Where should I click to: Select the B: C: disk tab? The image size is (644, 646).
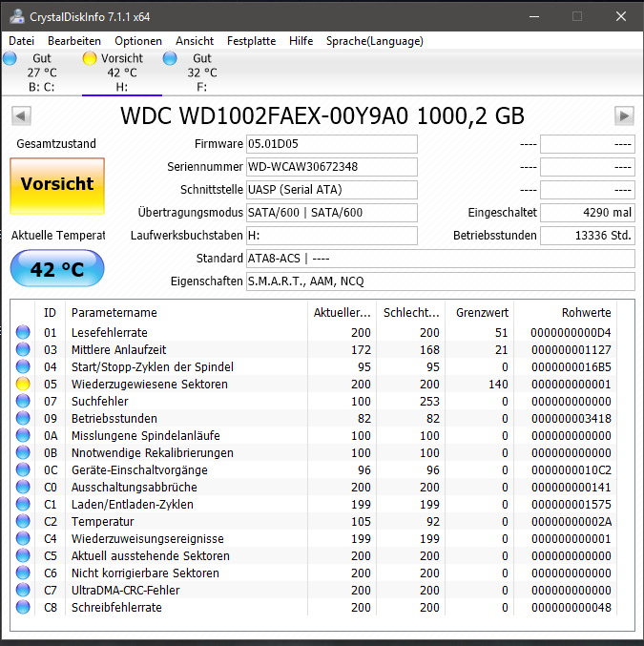(41, 73)
